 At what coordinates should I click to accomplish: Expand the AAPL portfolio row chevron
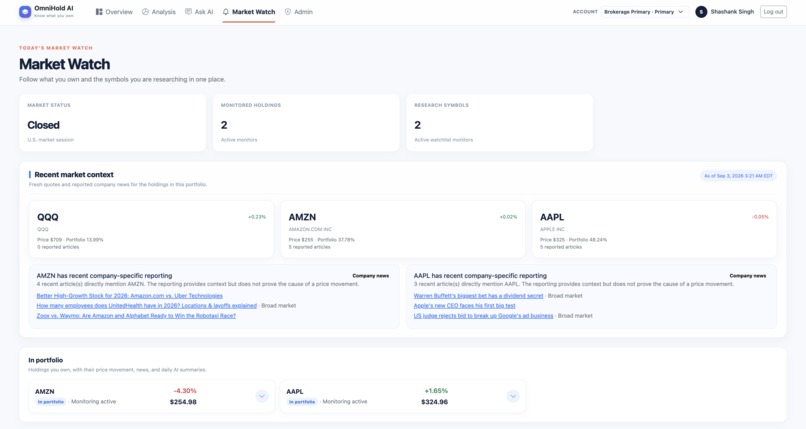(x=513, y=396)
